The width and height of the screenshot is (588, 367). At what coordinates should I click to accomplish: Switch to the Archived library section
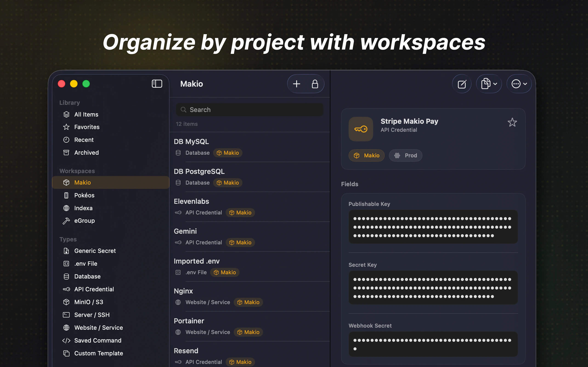86,153
